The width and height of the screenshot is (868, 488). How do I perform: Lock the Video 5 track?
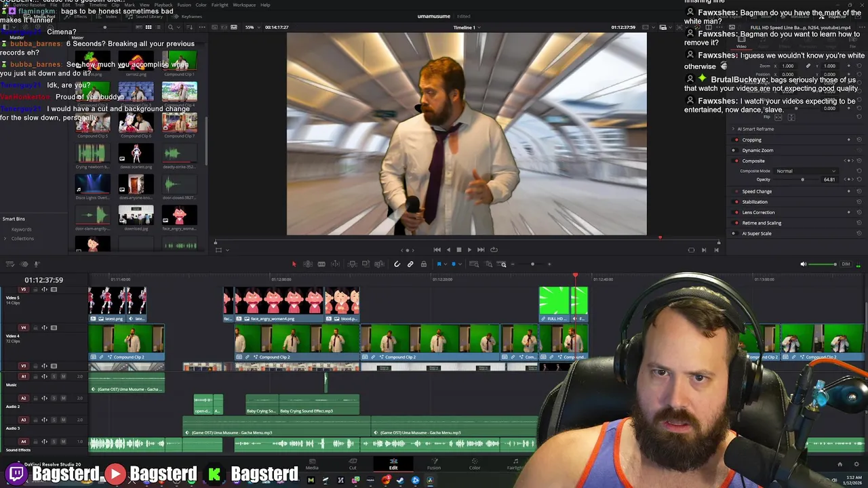tap(35, 289)
